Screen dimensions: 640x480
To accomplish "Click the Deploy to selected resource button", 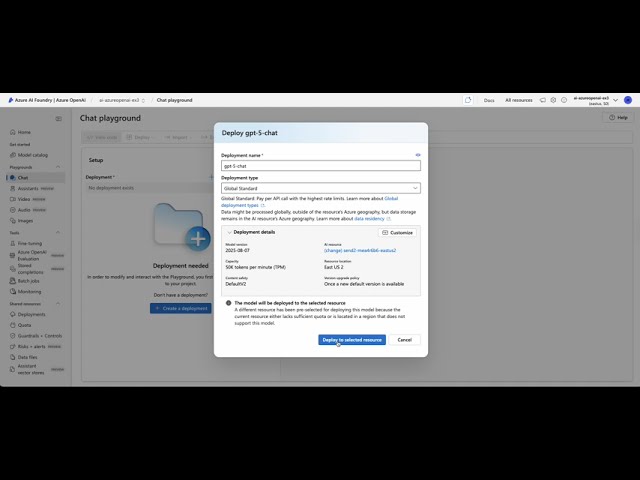I will coord(352,340).
